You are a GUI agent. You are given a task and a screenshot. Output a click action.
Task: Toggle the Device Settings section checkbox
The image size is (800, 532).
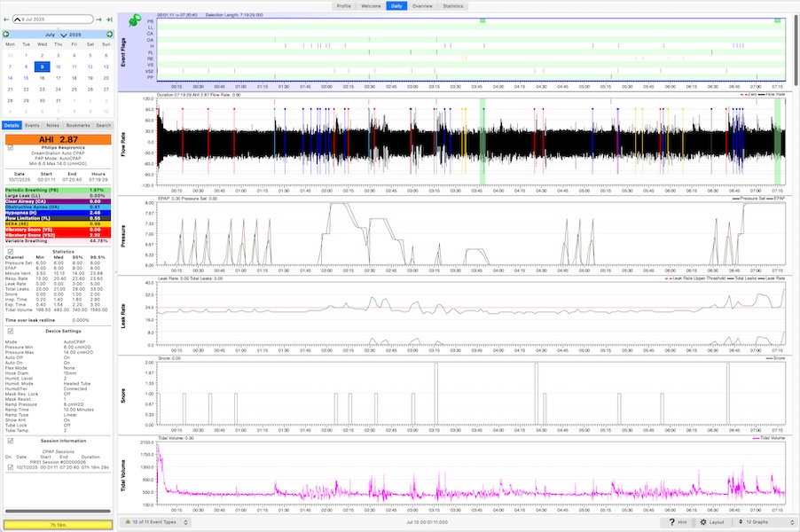point(11,331)
